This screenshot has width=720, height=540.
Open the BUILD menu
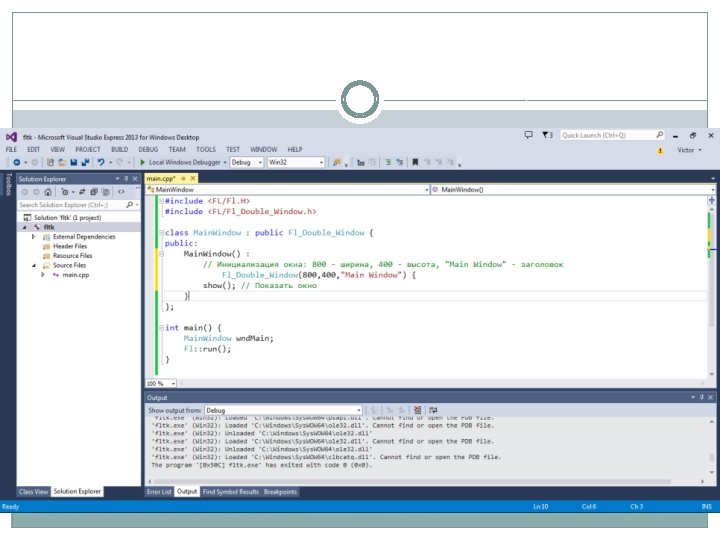click(x=119, y=150)
